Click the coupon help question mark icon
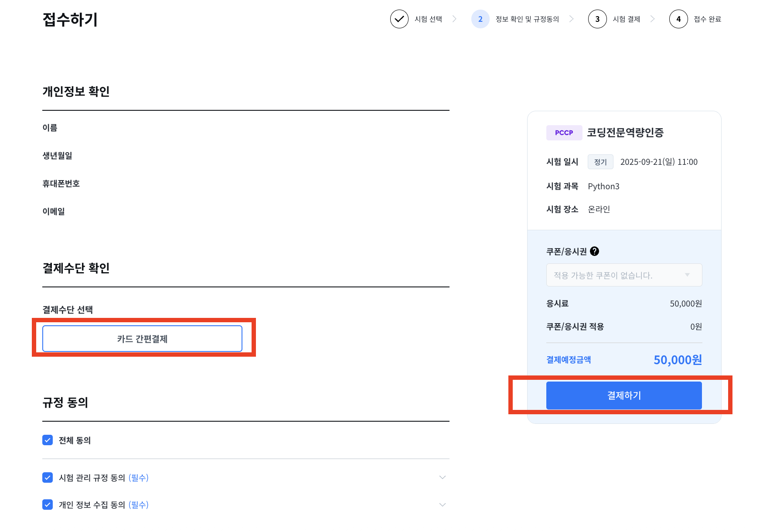The height and width of the screenshot is (532, 763). pos(594,251)
